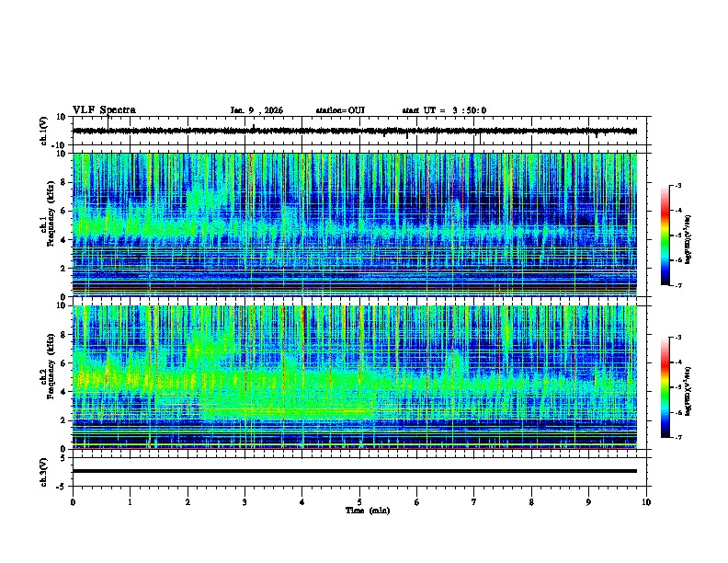Click the 'ch.3(V)' axis label

click(x=44, y=472)
